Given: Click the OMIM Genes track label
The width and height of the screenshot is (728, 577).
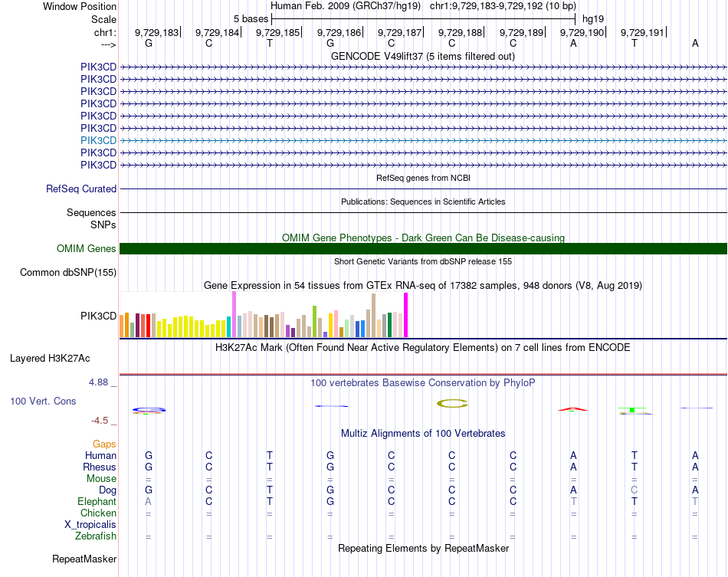Looking at the screenshot, I should pos(87,249).
